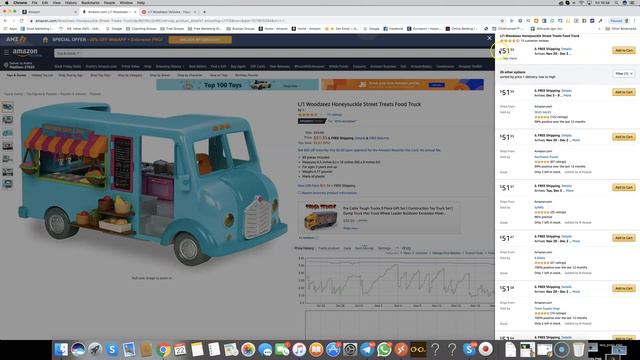Open the Apple menu
The image size is (640, 360).
(x=7, y=2)
